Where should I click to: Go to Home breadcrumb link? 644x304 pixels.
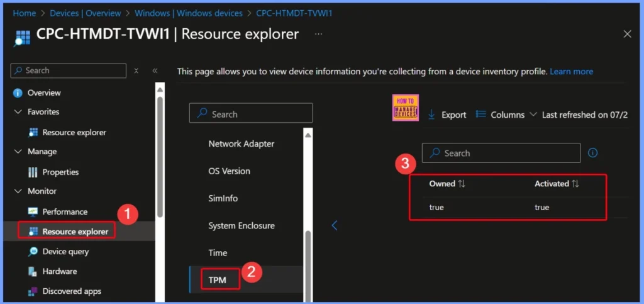point(25,13)
